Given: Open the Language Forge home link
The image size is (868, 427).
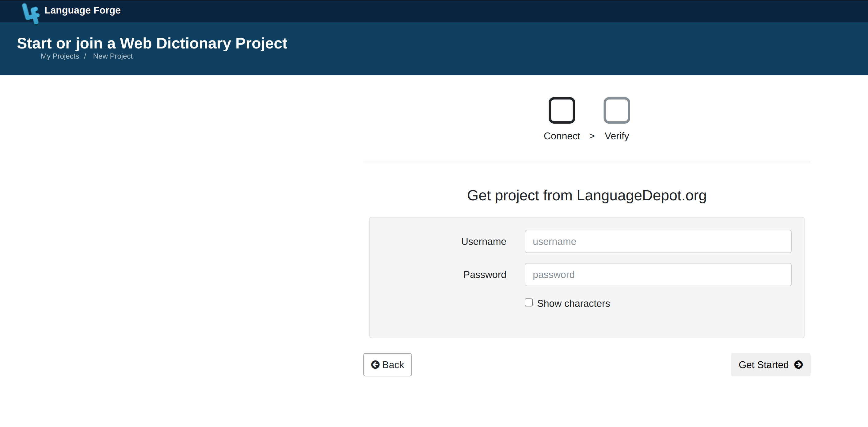Looking at the screenshot, I should point(82,10).
